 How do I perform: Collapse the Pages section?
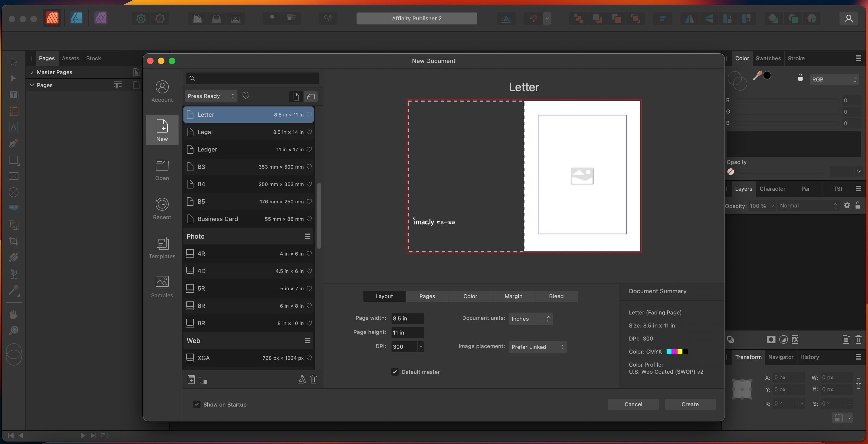[x=32, y=85]
